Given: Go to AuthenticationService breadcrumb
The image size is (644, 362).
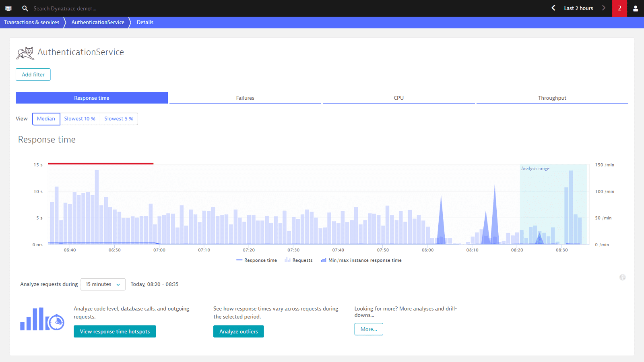Looking at the screenshot, I should pyautogui.click(x=98, y=23).
